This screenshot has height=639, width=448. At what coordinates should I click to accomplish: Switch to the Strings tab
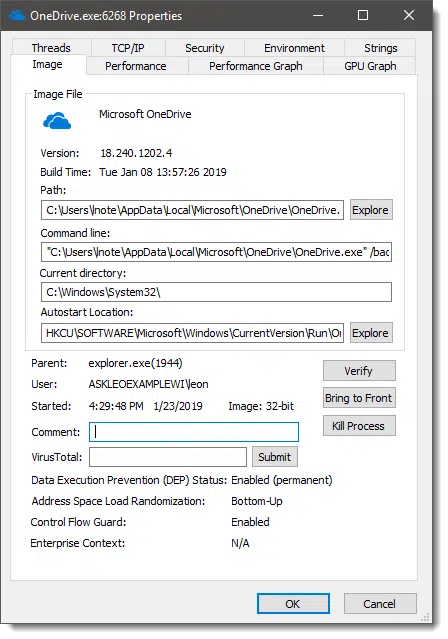[380, 48]
